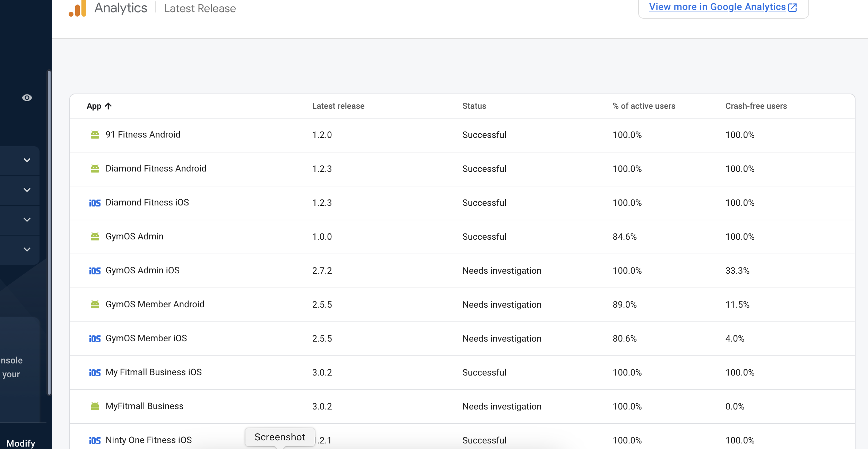Viewport: 868px width, 449px height.
Task: Click the iOS icon beside Ninty One Fitness iOS
Action: (x=95, y=440)
